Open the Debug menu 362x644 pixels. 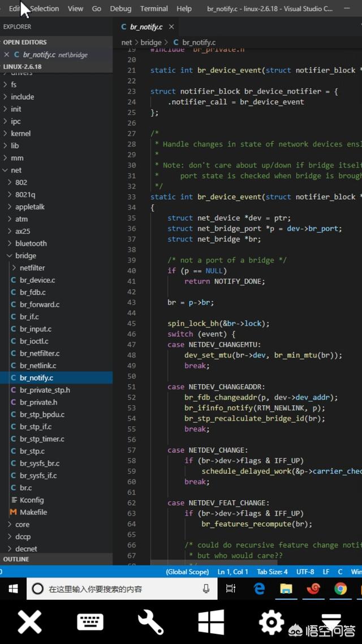(120, 8)
